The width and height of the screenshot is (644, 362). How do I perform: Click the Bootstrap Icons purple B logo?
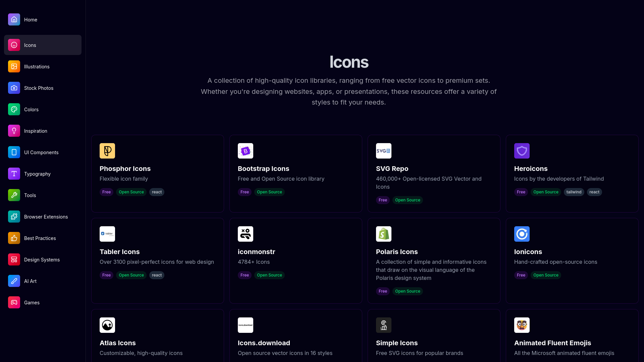click(246, 151)
